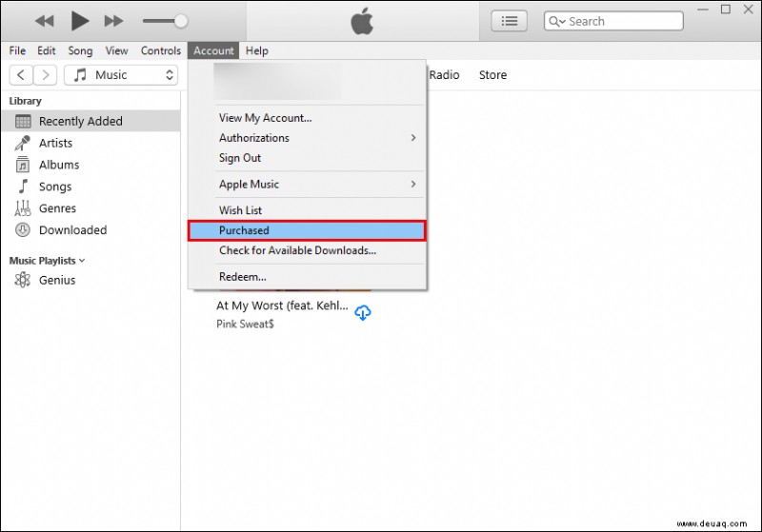Viewport: 762px width, 532px height.
Task: Switch to the Store tab
Action: click(492, 75)
